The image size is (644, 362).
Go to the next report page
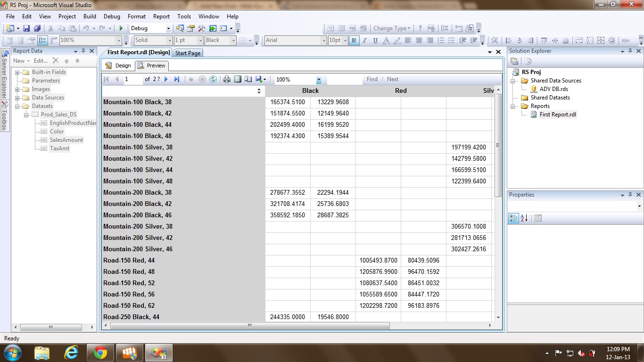coord(166,79)
